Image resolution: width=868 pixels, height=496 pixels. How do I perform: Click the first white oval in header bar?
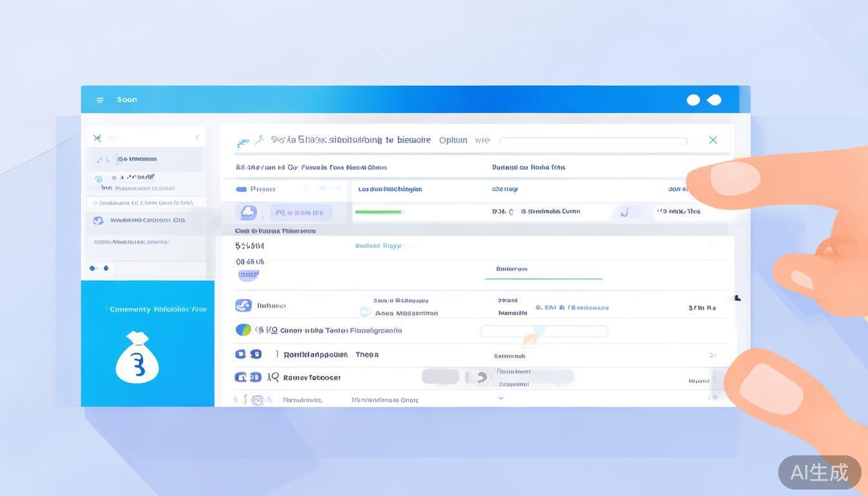(693, 99)
